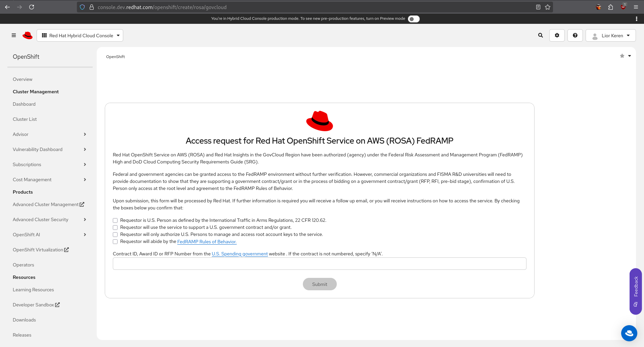Viewport: 644px width, 347px height.
Task: Open Developer Sandbox external link
Action: [x=36, y=305]
